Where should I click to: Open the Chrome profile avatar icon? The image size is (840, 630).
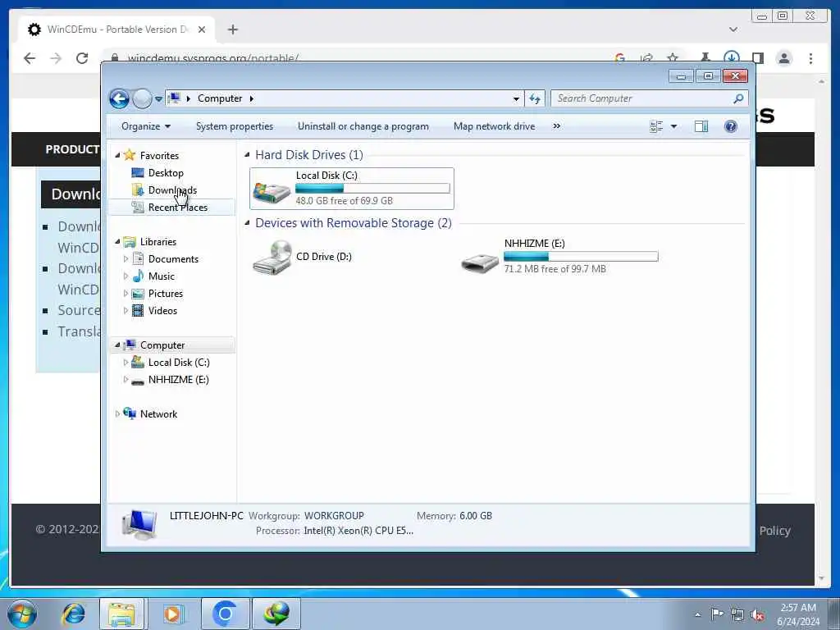click(x=783, y=58)
